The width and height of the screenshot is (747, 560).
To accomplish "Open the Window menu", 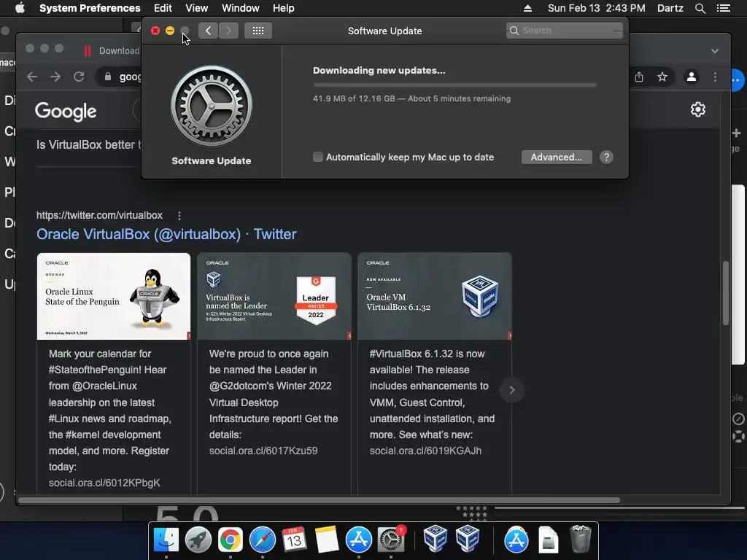I will 241,8.
